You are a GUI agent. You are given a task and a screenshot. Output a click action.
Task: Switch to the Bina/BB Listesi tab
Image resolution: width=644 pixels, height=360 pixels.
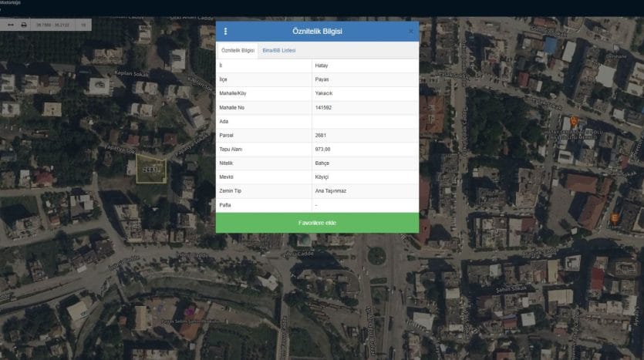279,50
